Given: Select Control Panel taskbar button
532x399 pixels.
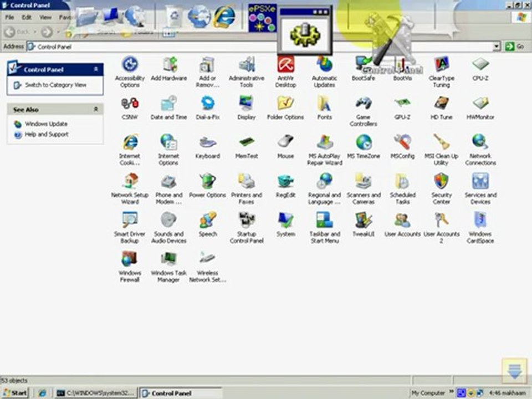Looking at the screenshot, I should pyautogui.click(x=181, y=393).
